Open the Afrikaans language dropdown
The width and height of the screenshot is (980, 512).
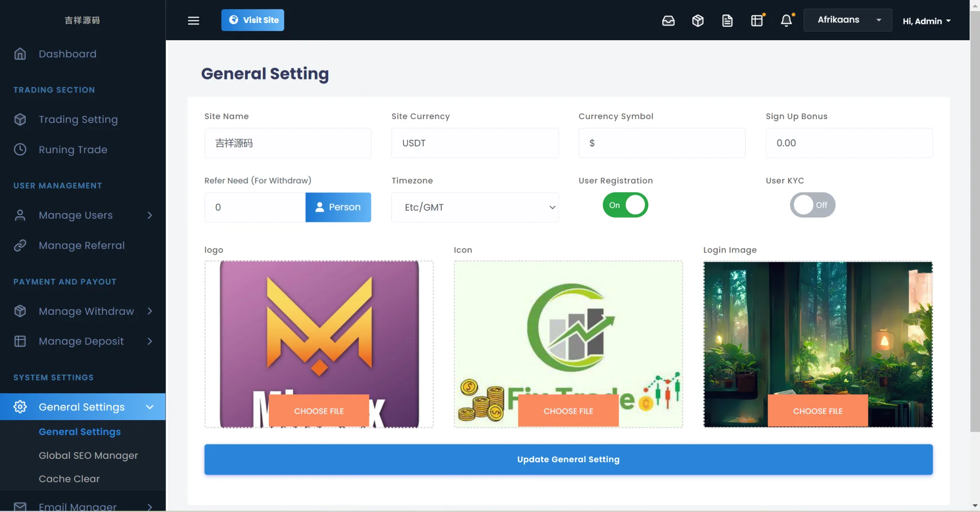point(847,20)
